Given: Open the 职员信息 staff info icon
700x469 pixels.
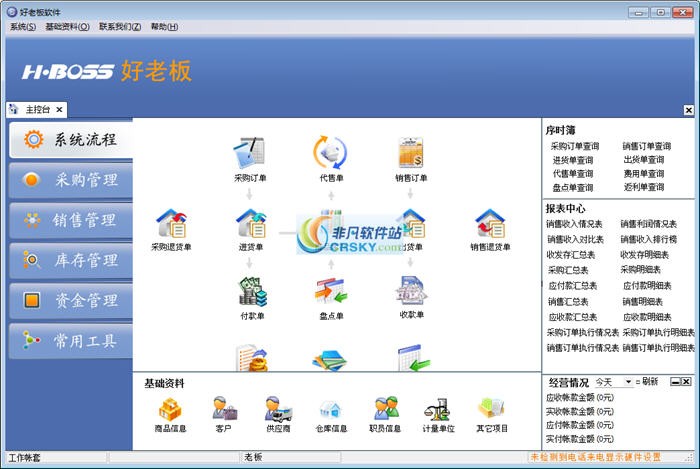Looking at the screenshot, I should pyautogui.click(x=385, y=408).
